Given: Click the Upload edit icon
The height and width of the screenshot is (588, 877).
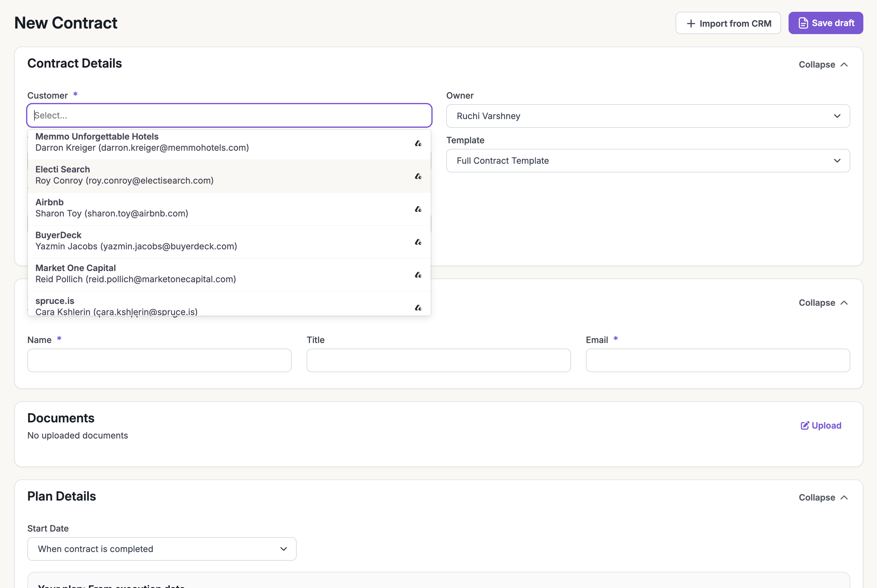Looking at the screenshot, I should [805, 425].
